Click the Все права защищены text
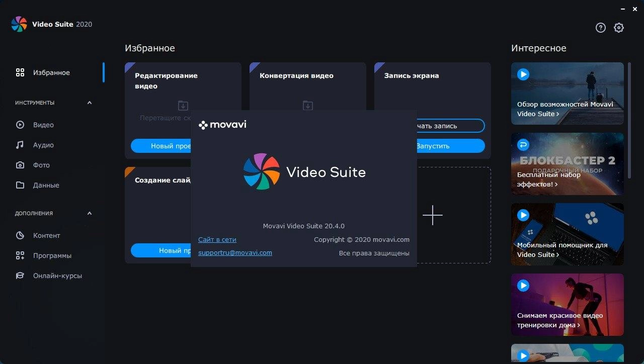The height and width of the screenshot is (364, 644). pos(374,253)
